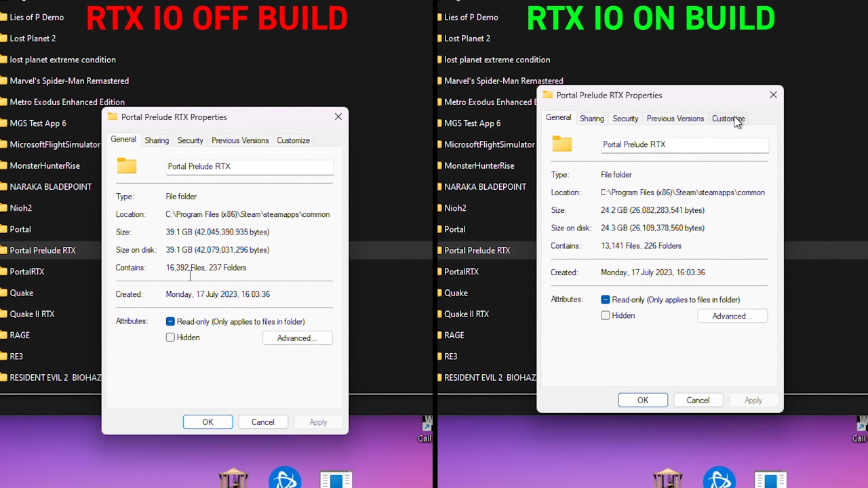Click folder icon in RTX IO ON Properties dialog
This screenshot has height=488, width=868.
tap(562, 144)
